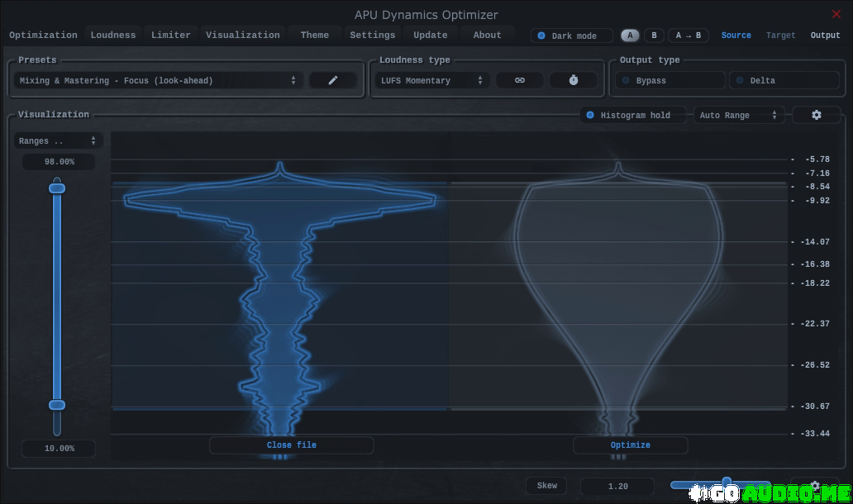Screen dimensions: 853x504
Task: Click the -5.78 scale label
Action: click(x=817, y=159)
